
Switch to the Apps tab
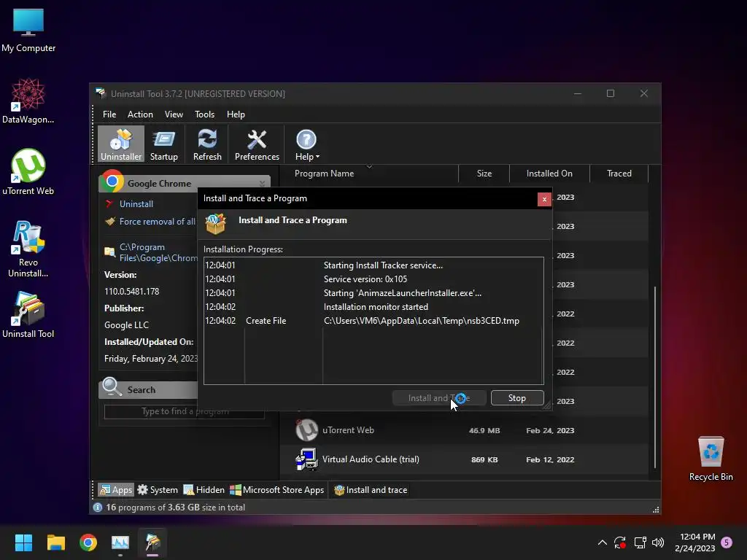[x=116, y=489]
